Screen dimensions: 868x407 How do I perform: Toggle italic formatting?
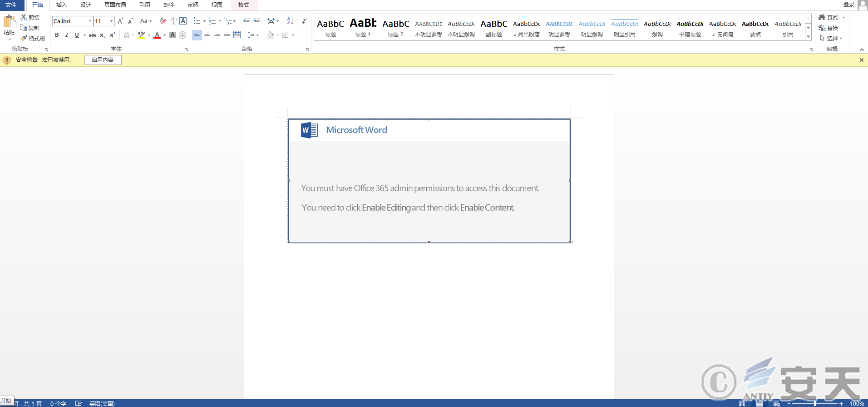(x=67, y=35)
